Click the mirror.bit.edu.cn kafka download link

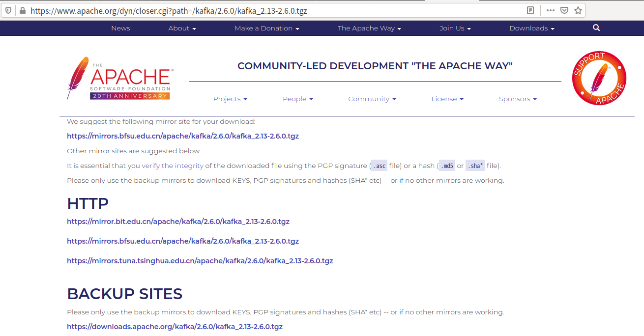point(178,222)
